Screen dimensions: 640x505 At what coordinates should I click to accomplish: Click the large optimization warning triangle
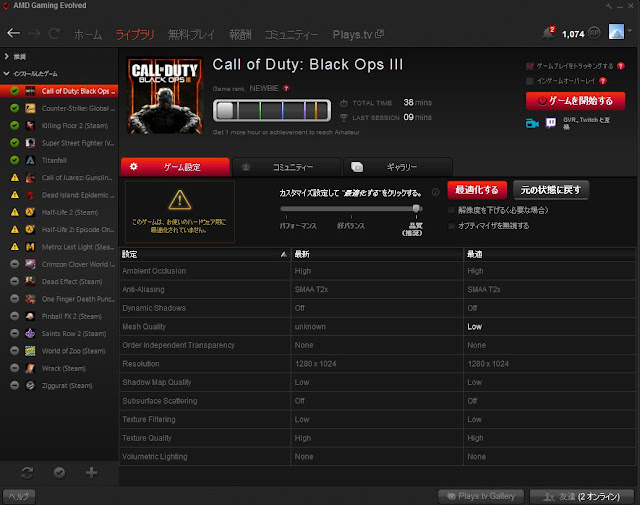[180, 200]
